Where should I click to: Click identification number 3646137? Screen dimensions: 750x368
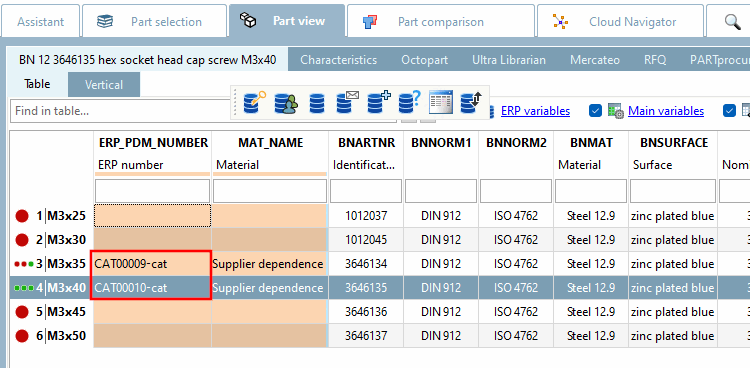pyautogui.click(x=366, y=336)
